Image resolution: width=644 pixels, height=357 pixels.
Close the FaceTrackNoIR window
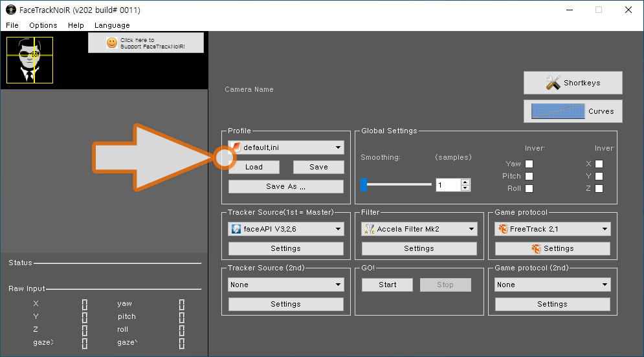click(628, 10)
